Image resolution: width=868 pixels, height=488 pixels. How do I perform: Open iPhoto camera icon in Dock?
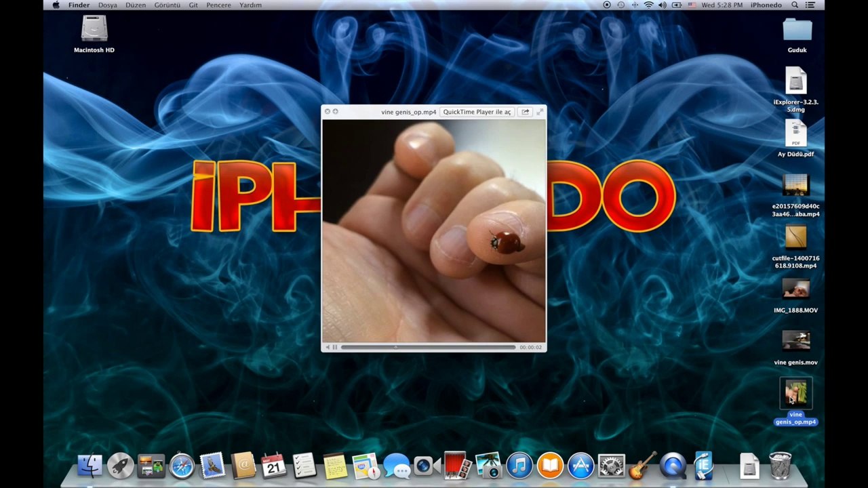pos(488,466)
